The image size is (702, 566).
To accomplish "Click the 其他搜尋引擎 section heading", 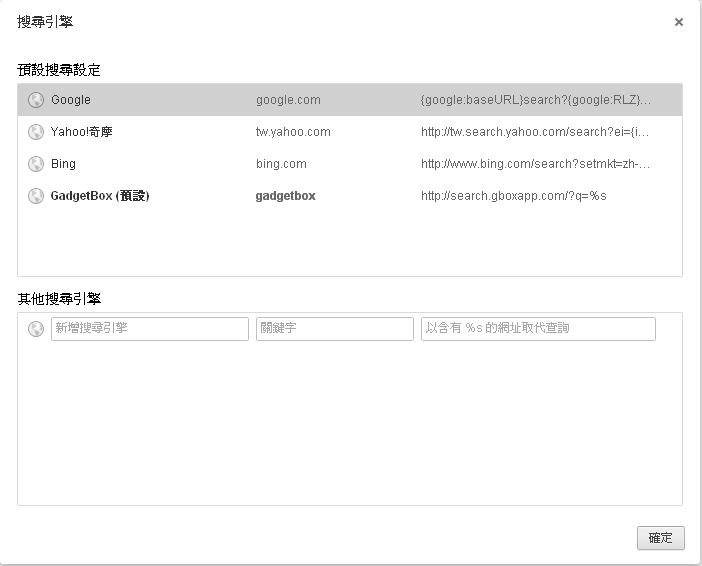I will (x=59, y=299).
